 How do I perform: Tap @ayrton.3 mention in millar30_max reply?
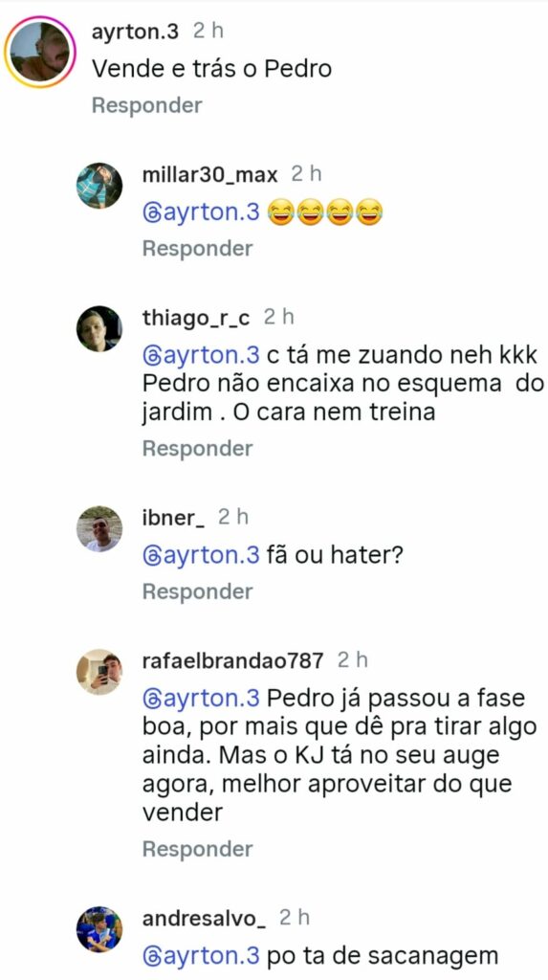[201, 212]
